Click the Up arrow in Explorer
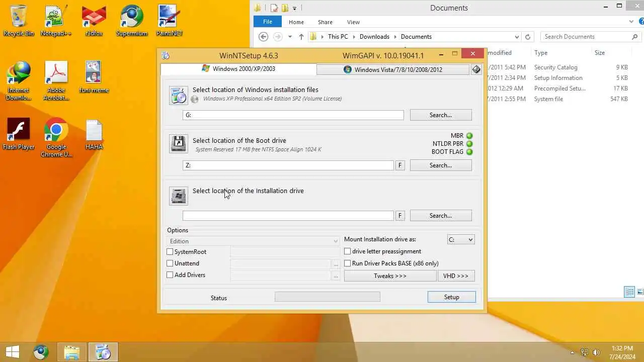The width and height of the screenshot is (644, 362). (301, 37)
